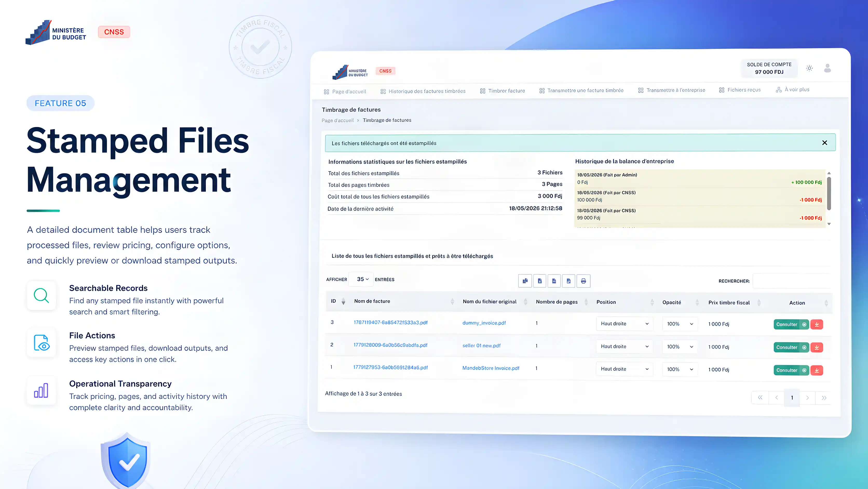Copy table data with the copy icon
Image resolution: width=868 pixels, height=489 pixels.
[525, 281]
